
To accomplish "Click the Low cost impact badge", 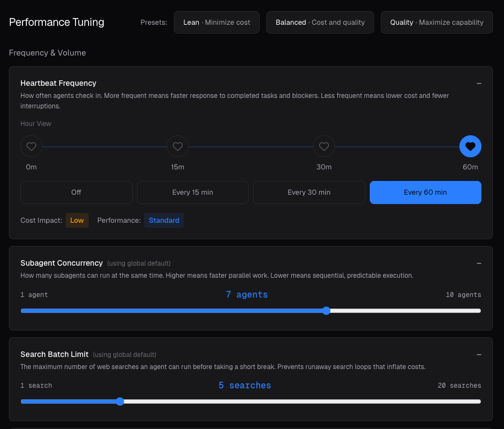I will point(77,220).
